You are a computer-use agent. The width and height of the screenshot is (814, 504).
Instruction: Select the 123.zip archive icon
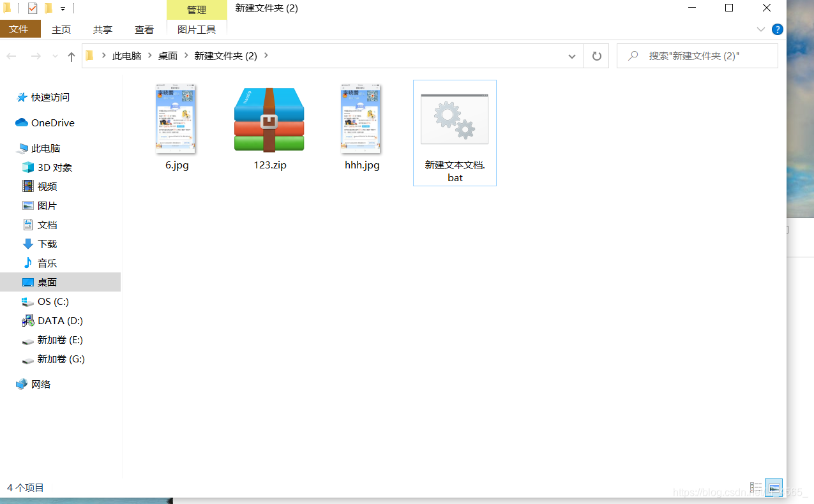click(269, 120)
